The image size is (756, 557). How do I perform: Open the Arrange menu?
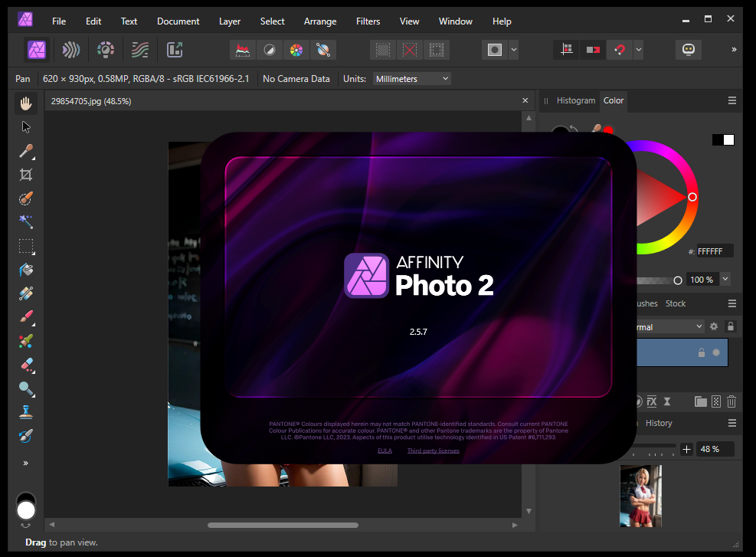pyautogui.click(x=320, y=21)
